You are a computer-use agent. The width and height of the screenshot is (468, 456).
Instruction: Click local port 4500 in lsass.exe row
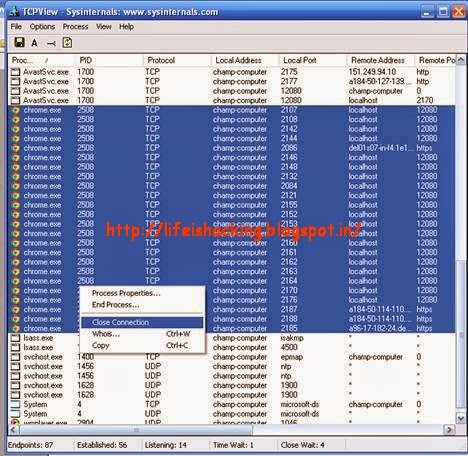(x=289, y=347)
